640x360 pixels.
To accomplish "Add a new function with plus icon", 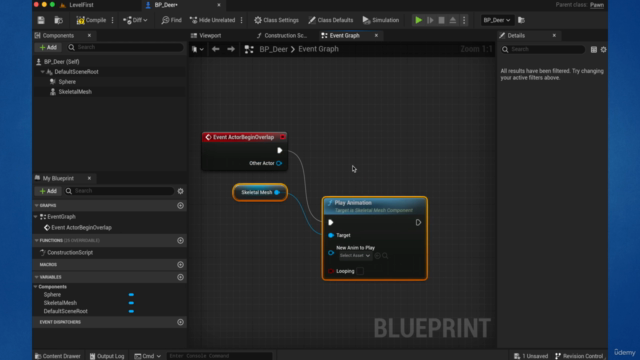I will (x=180, y=241).
